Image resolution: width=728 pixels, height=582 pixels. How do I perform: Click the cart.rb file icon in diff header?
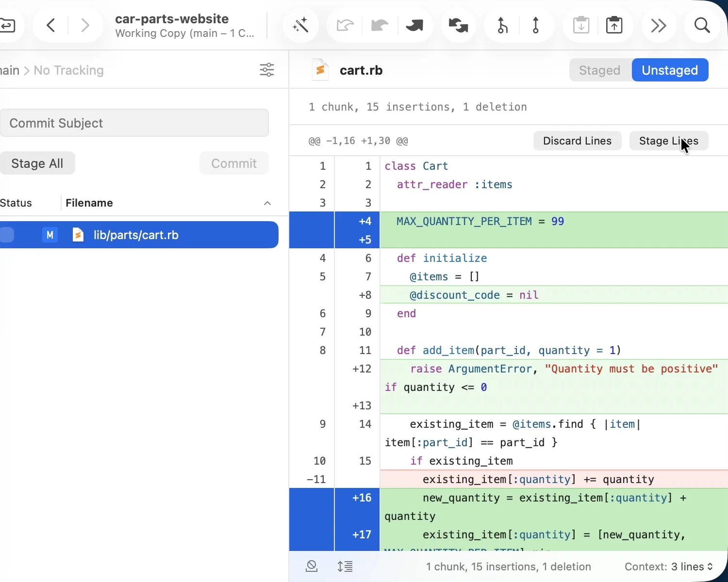point(320,70)
